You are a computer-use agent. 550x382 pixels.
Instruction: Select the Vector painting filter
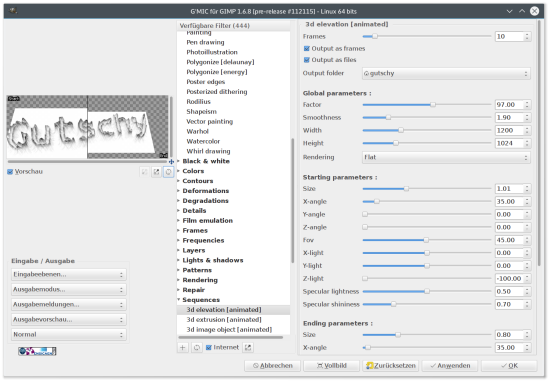209,122
